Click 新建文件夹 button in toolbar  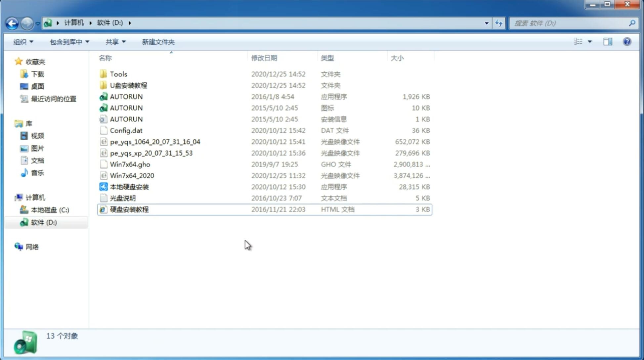click(158, 41)
